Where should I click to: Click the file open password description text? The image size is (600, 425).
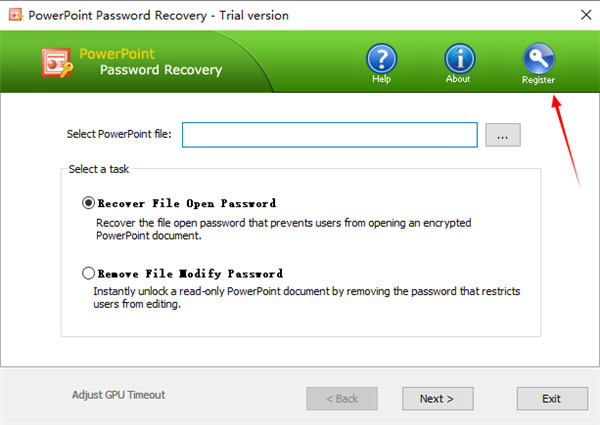tap(283, 229)
